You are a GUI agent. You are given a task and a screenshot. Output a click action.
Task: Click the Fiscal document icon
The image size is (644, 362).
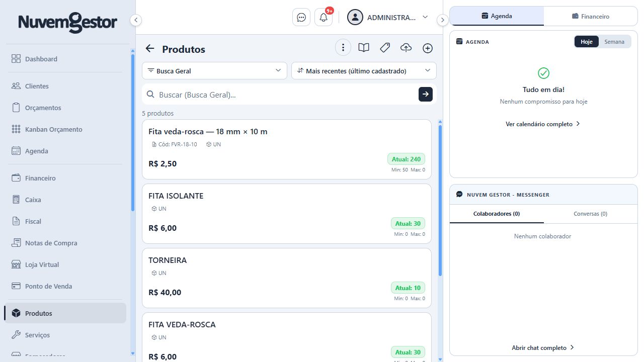pos(16,221)
